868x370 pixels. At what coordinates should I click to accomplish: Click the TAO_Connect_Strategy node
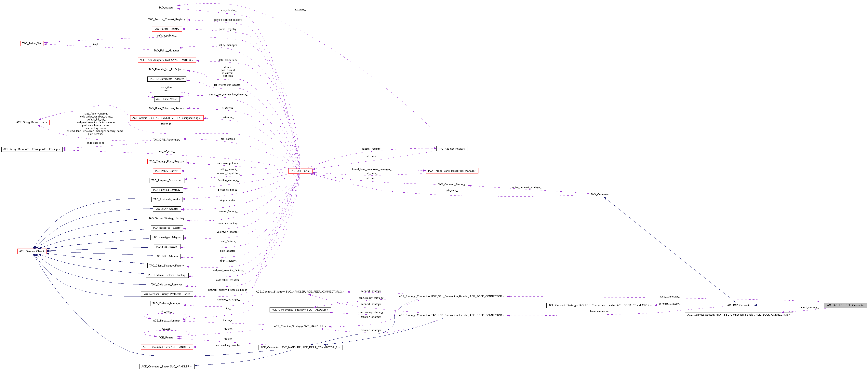[x=451, y=184]
